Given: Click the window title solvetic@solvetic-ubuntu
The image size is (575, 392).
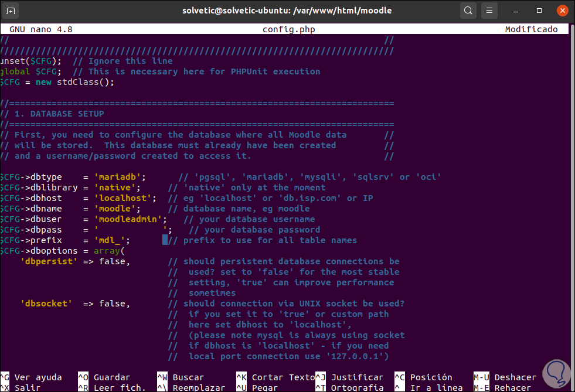Looking at the screenshot, I should point(287,11).
